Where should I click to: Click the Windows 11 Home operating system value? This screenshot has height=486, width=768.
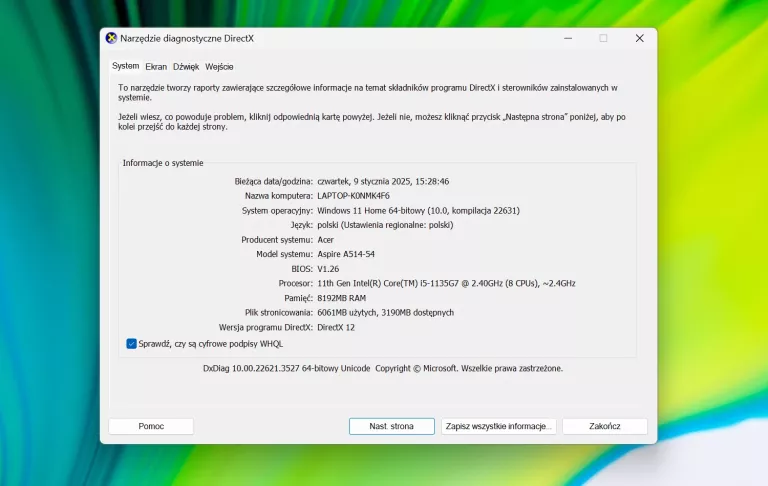418,211
